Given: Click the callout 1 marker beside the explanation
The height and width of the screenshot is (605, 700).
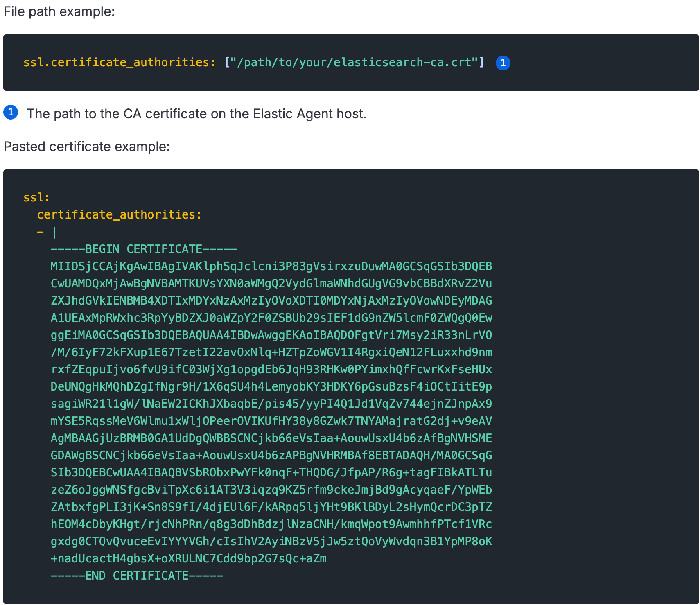Looking at the screenshot, I should [11, 113].
